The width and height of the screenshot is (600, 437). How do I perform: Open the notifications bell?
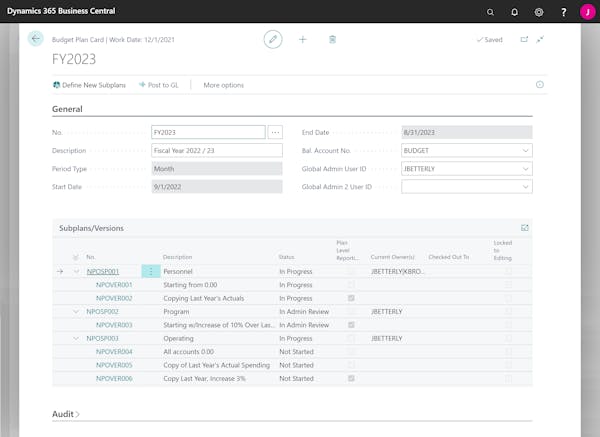(x=515, y=12)
